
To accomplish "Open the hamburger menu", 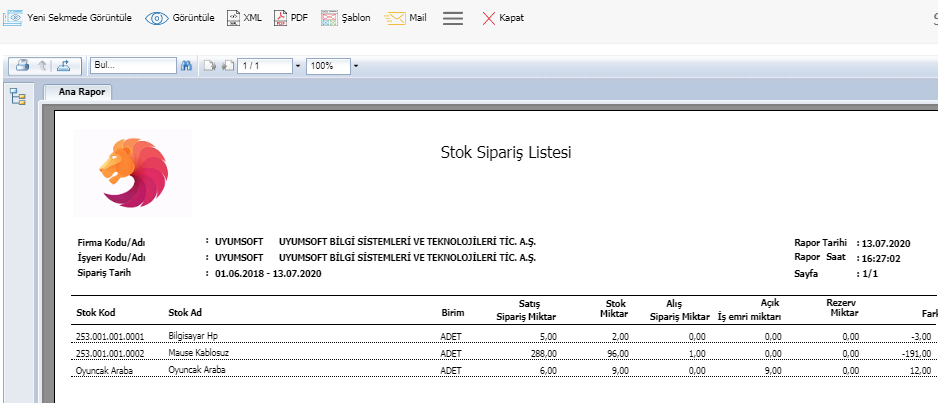I will tap(453, 18).
